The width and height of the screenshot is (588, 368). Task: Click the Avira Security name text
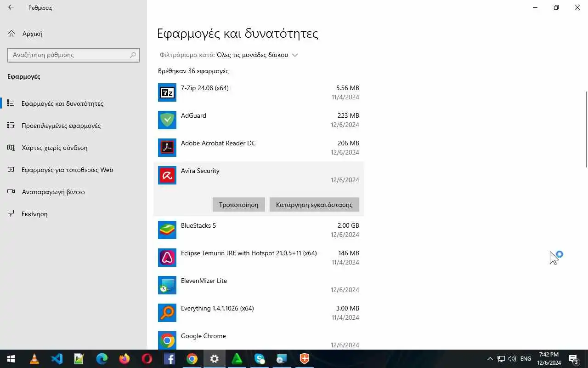click(x=200, y=171)
